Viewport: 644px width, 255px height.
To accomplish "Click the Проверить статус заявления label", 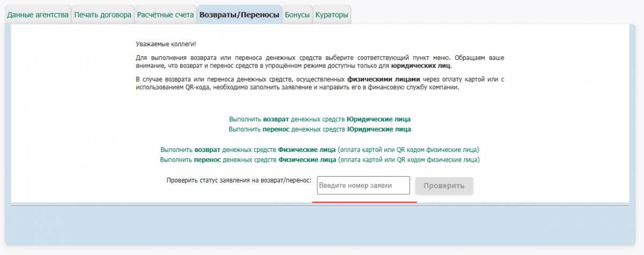I will 239,180.
